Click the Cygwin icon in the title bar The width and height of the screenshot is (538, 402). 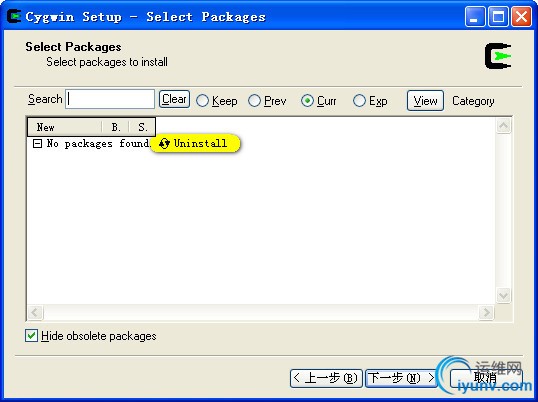(x=14, y=16)
